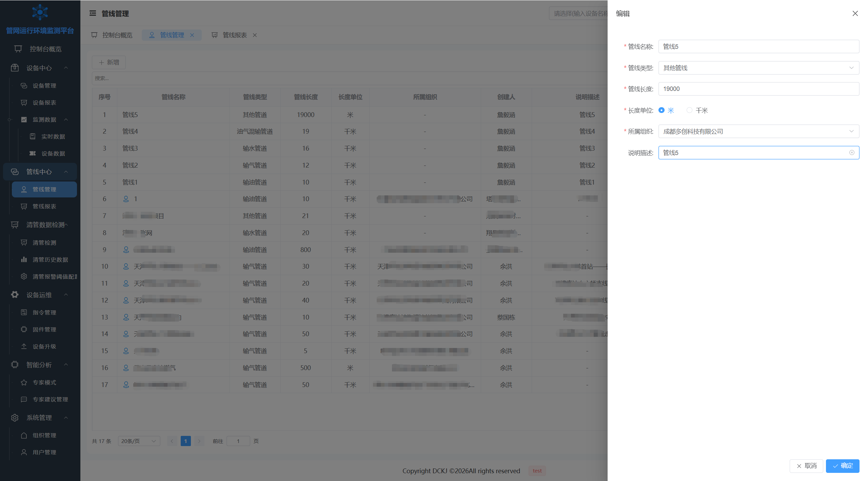Open 设备升级 in the sidebar
This screenshot has width=868, height=481.
(x=44, y=346)
